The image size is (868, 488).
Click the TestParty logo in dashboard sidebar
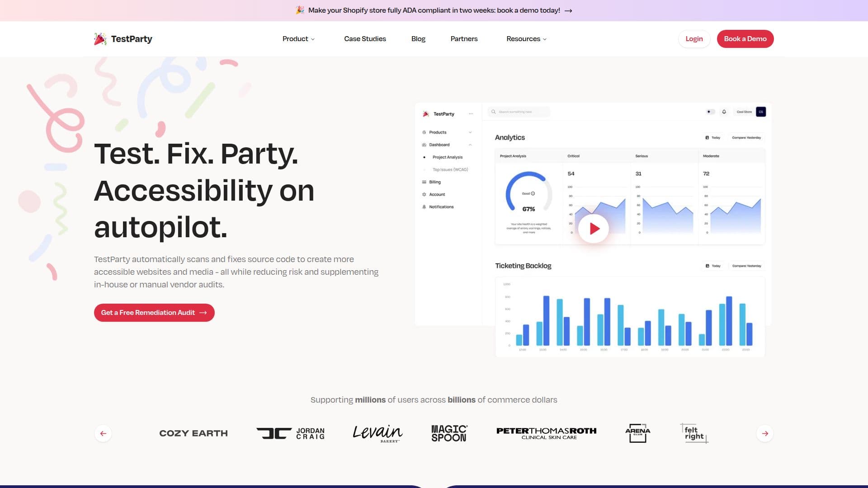(x=438, y=114)
